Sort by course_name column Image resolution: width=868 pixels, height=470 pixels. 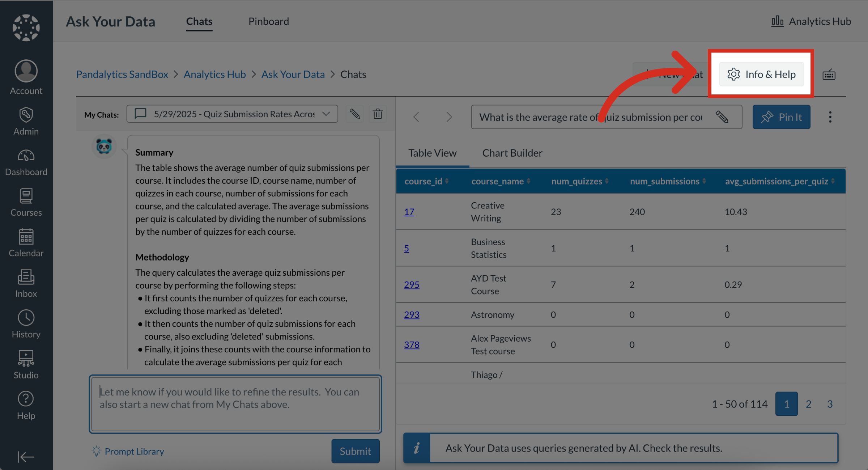501,181
